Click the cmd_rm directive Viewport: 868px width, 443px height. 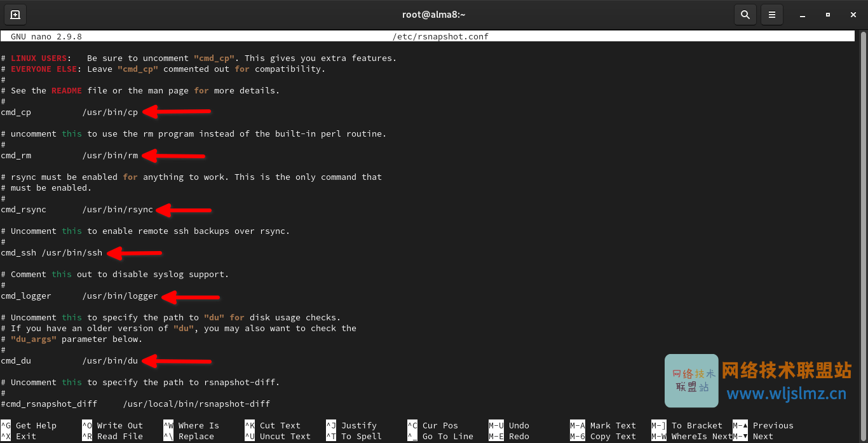[16, 156]
